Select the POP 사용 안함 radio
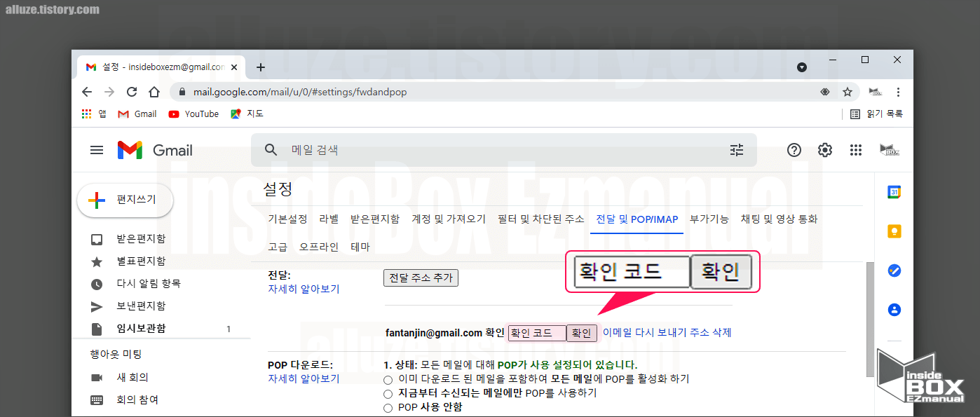980x417 pixels. point(388,408)
